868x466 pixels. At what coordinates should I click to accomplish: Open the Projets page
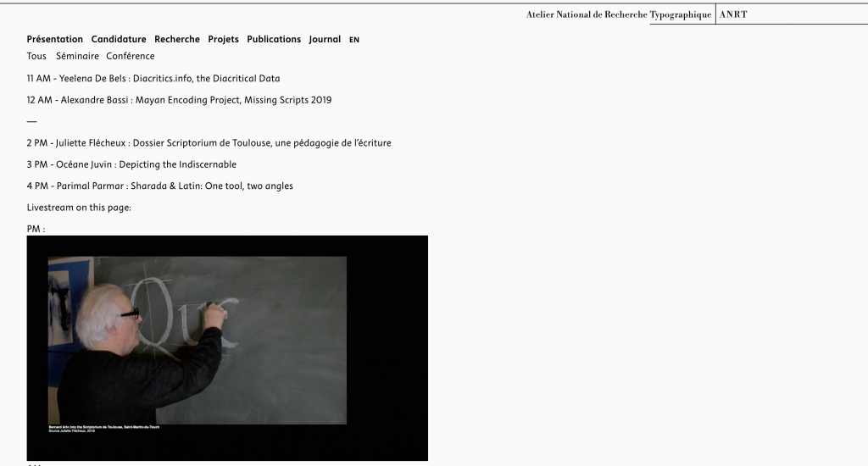223,39
